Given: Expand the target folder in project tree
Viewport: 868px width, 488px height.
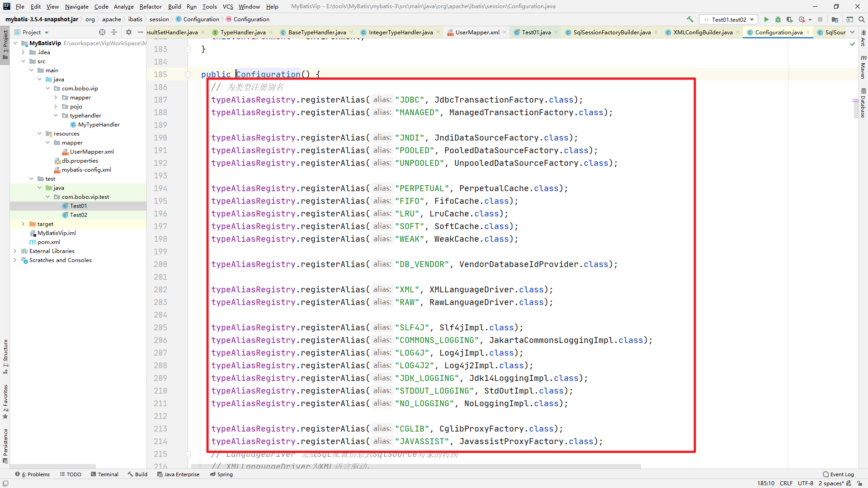Looking at the screenshot, I should click(23, 224).
